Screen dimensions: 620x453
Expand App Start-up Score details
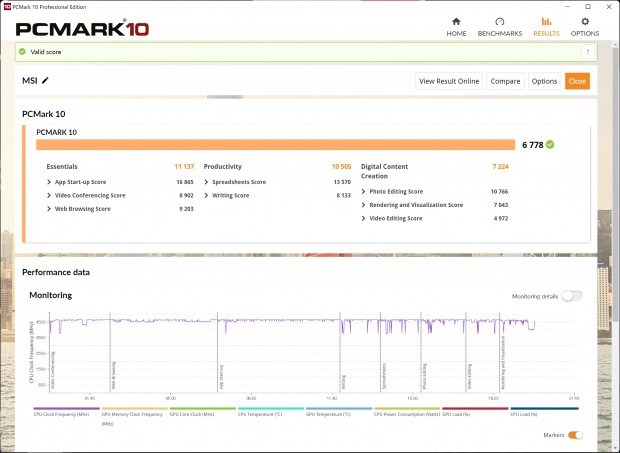point(49,182)
